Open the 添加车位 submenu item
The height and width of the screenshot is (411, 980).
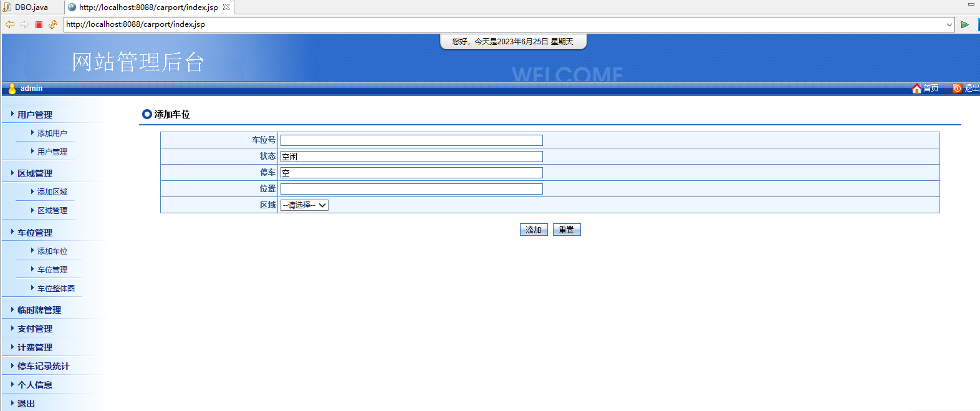pyautogui.click(x=52, y=251)
